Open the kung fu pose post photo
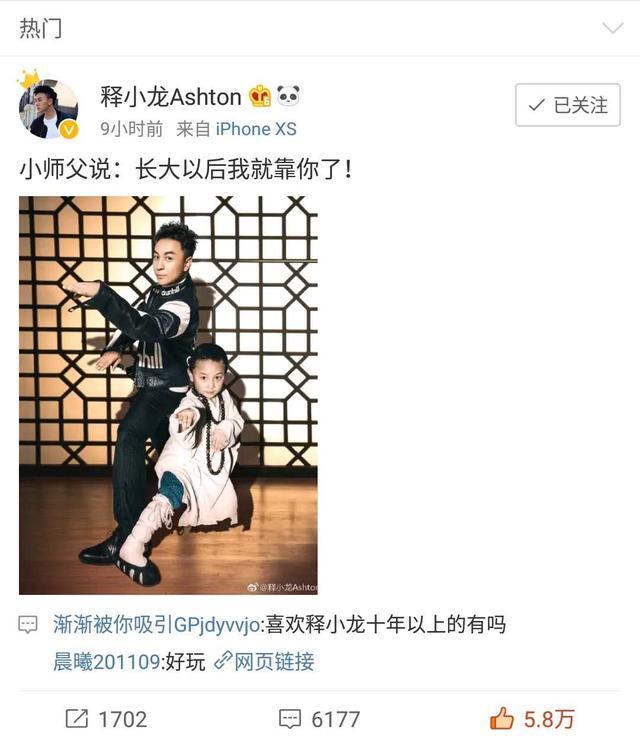The width and height of the screenshot is (640, 746). (x=168, y=395)
